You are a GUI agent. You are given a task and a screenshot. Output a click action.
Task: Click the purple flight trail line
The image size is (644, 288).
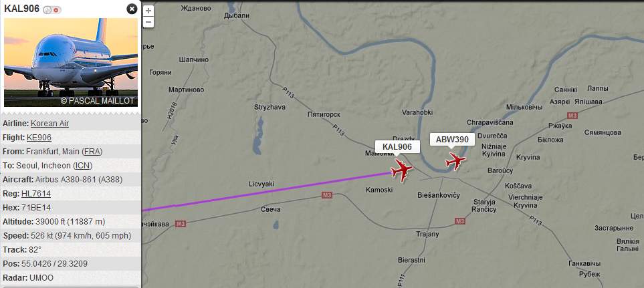point(267,192)
